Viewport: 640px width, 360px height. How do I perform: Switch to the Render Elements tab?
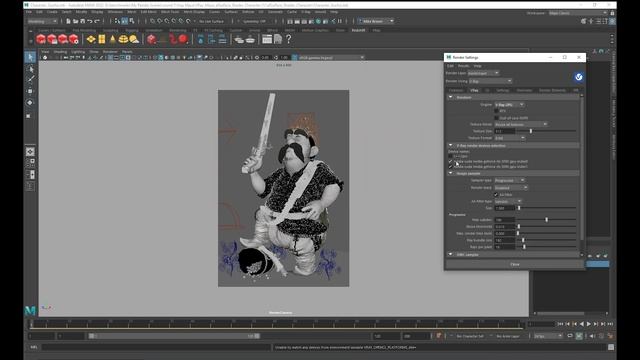[x=552, y=90]
